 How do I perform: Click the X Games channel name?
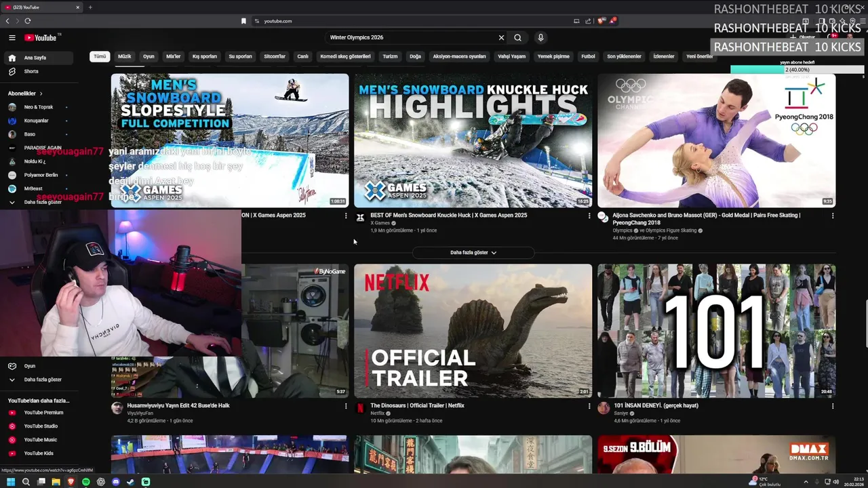click(380, 223)
